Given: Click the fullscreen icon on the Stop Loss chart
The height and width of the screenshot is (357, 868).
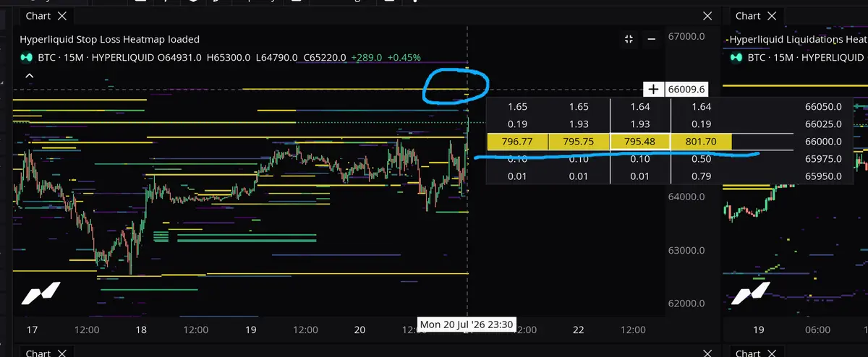Looking at the screenshot, I should click(628, 40).
